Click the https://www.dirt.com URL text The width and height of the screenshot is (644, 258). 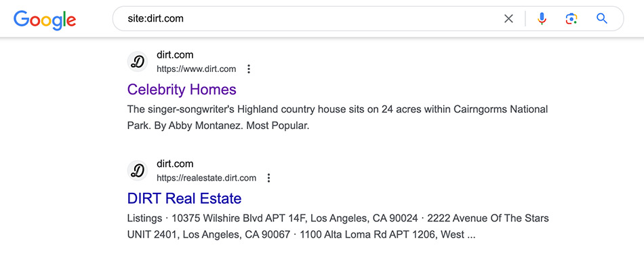pos(197,69)
